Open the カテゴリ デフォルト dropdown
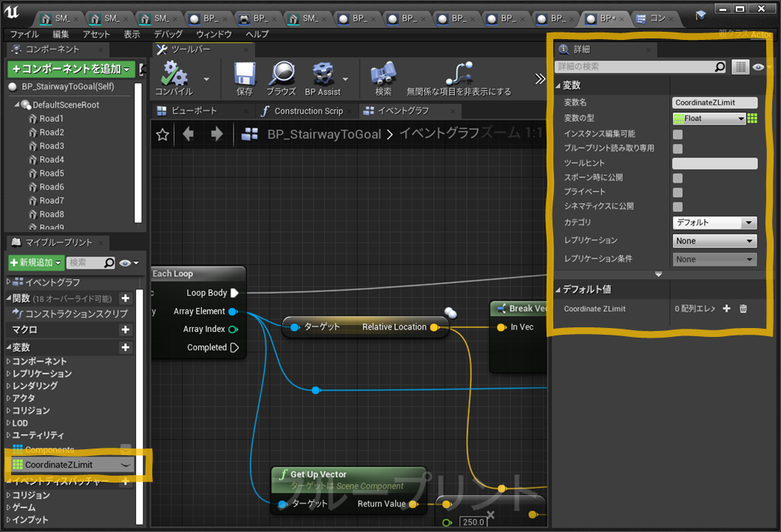This screenshot has height=532, width=781. tap(714, 222)
